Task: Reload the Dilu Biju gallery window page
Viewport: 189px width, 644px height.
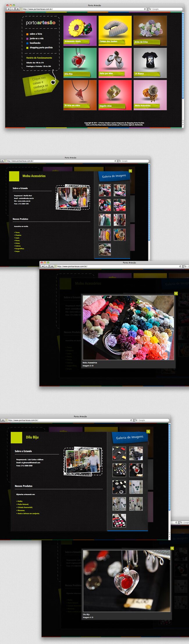Action: tap(131, 420)
